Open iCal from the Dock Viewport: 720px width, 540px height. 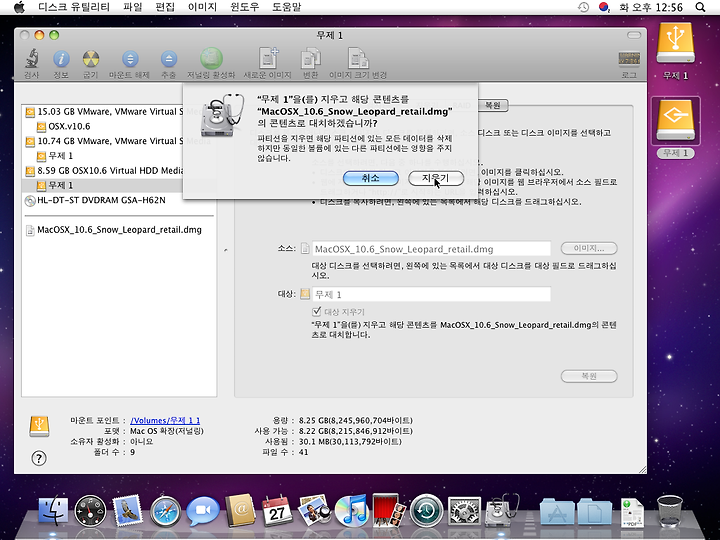(x=277, y=511)
